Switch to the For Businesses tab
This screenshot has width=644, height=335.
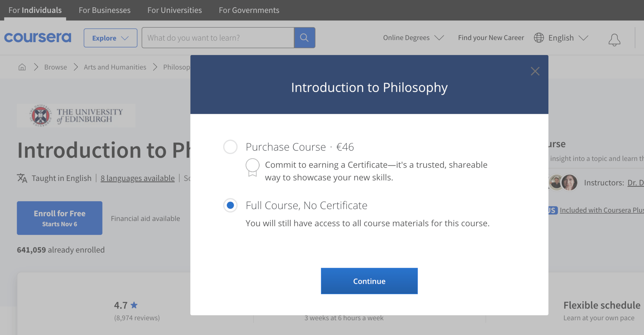[x=104, y=10]
